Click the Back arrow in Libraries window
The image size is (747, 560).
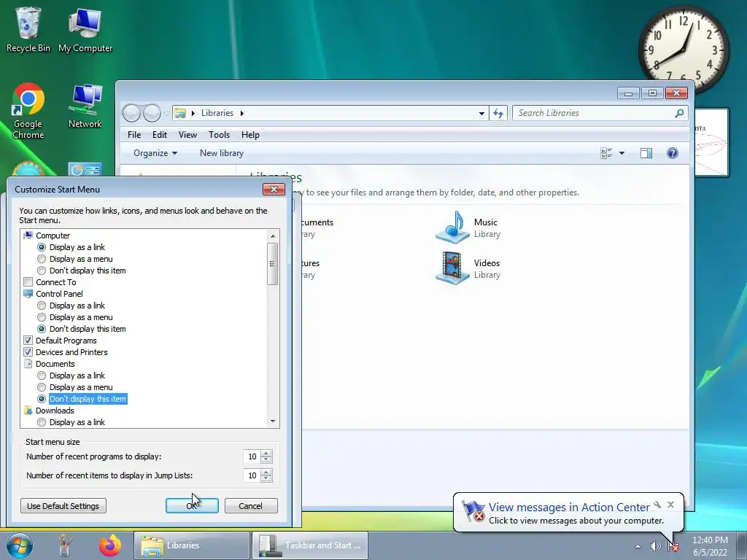[x=131, y=113]
